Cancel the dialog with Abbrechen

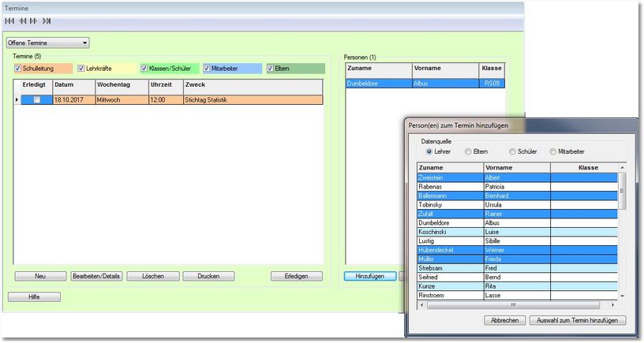(504, 320)
